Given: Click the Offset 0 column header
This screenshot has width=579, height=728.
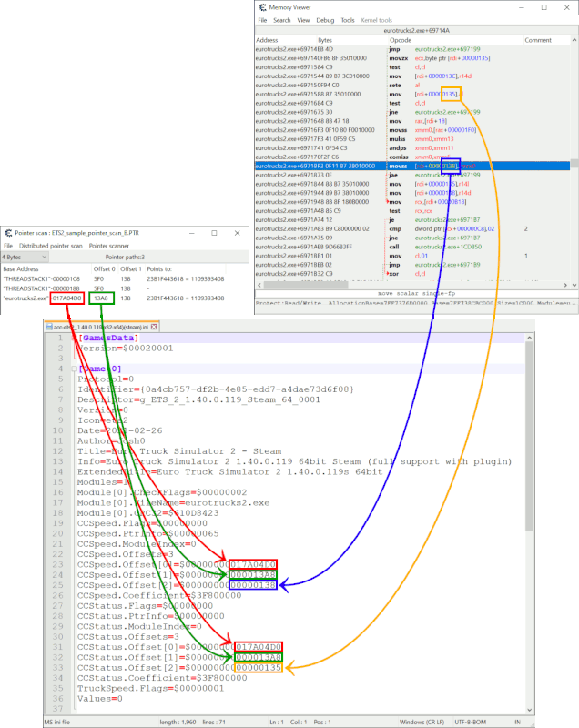Looking at the screenshot, I should pyautogui.click(x=105, y=268).
